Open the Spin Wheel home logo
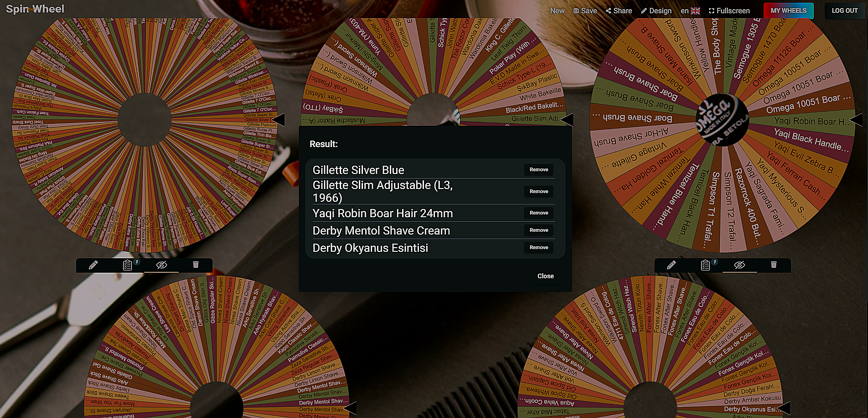 [x=35, y=9]
